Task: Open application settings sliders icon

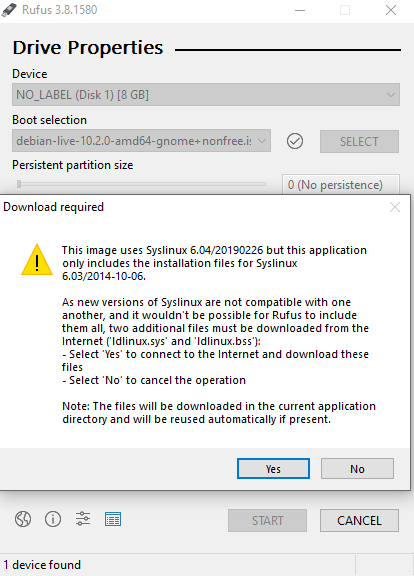Action: pyautogui.click(x=83, y=519)
